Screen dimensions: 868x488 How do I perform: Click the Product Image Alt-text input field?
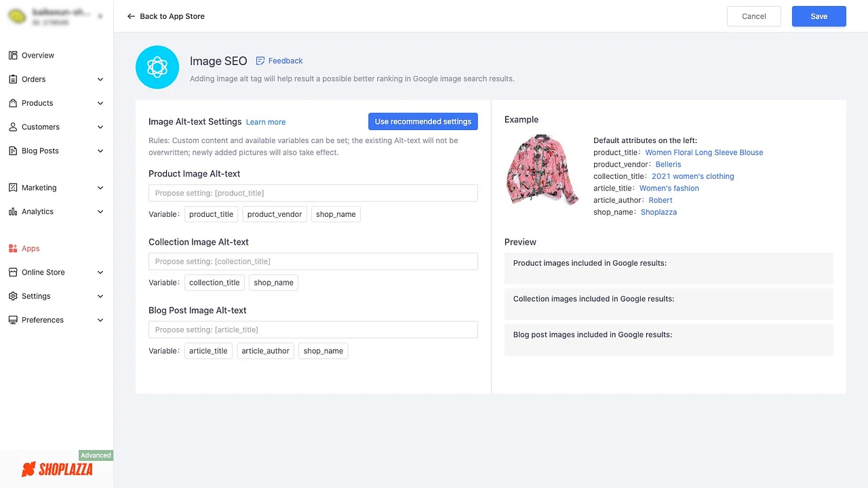313,193
